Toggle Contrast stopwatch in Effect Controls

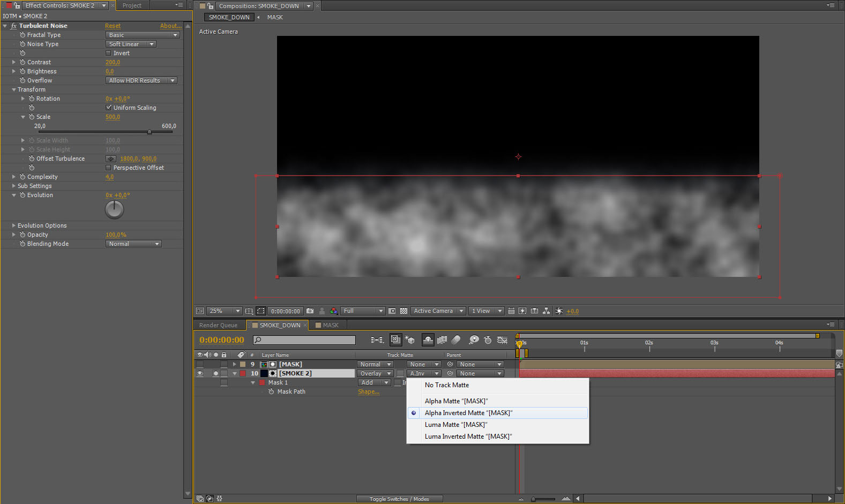23,62
